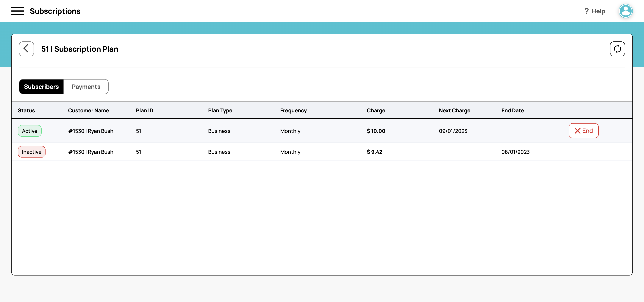644x302 pixels.
Task: Click the 08/01/2023 end date cell
Action: click(515, 152)
